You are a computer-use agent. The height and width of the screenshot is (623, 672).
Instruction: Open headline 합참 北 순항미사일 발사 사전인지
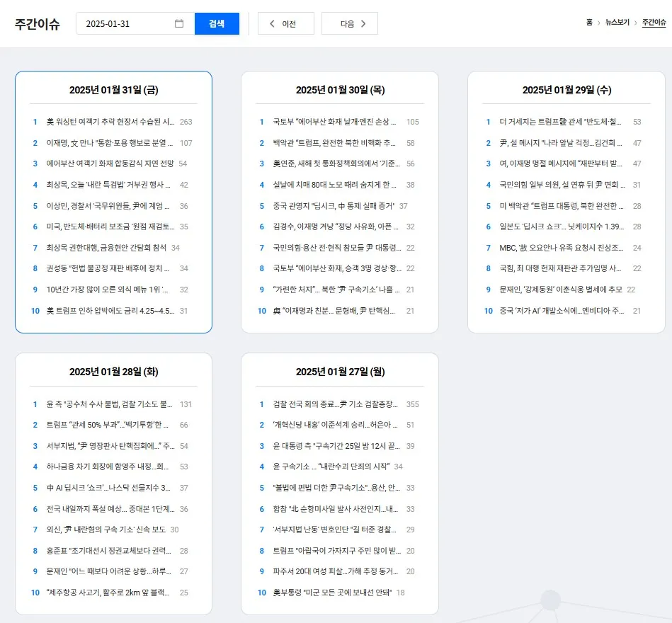click(335, 510)
